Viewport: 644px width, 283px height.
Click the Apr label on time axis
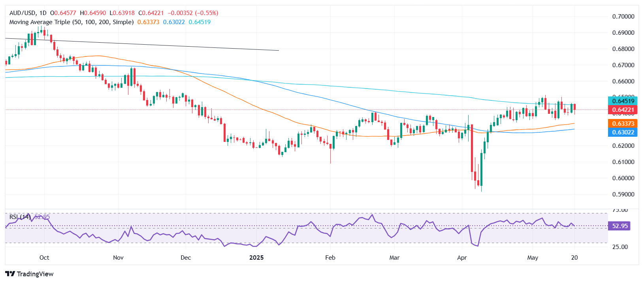[x=462, y=258]
